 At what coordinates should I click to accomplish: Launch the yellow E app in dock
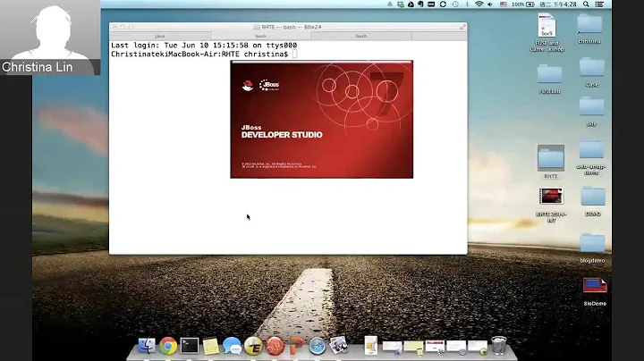pos(253,346)
